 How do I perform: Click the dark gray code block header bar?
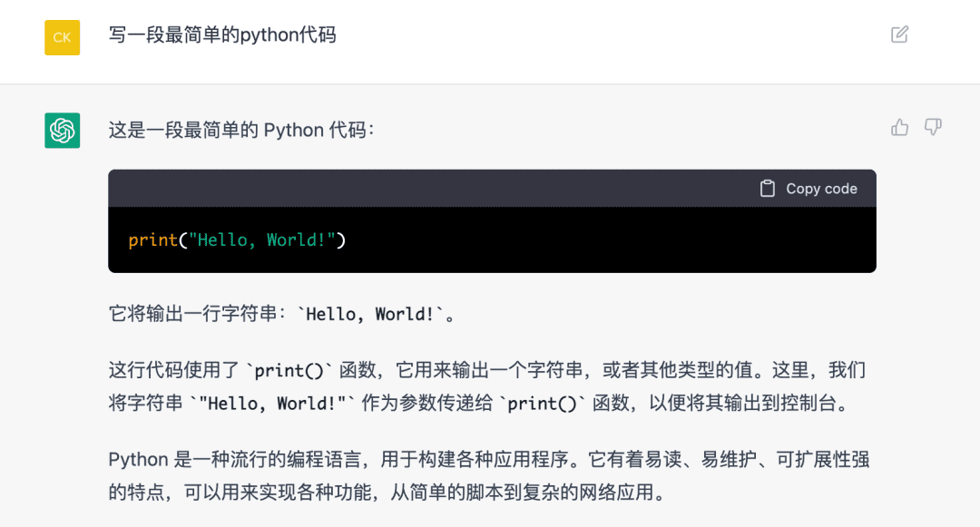tap(492, 188)
